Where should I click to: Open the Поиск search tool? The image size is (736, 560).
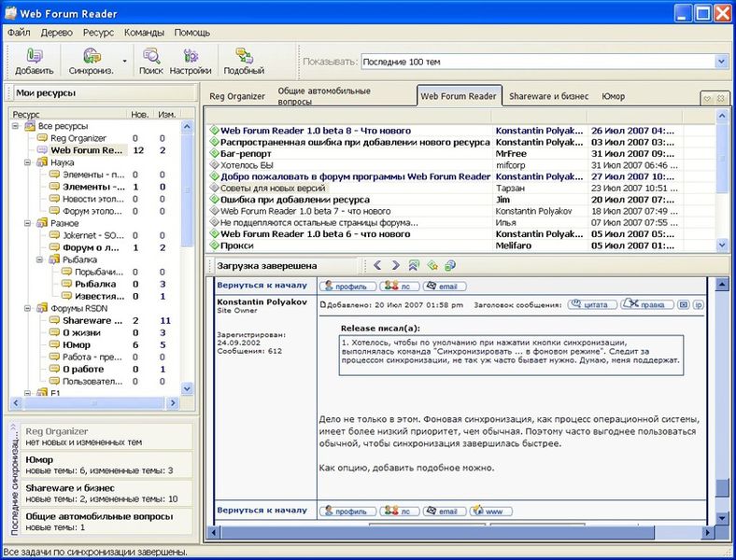(x=150, y=61)
